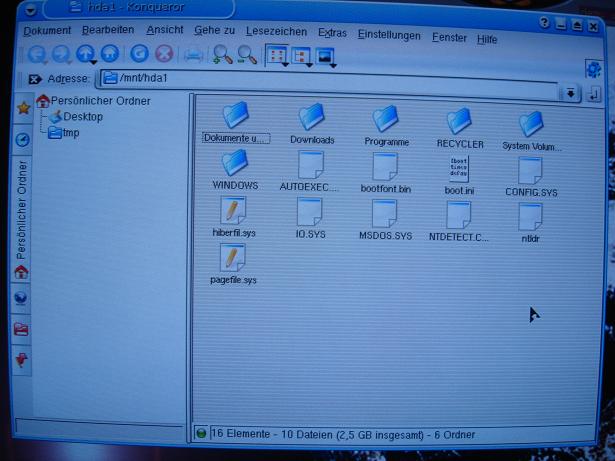Zoom out with the magnifier minus icon
The image size is (615, 461).
pos(247,54)
